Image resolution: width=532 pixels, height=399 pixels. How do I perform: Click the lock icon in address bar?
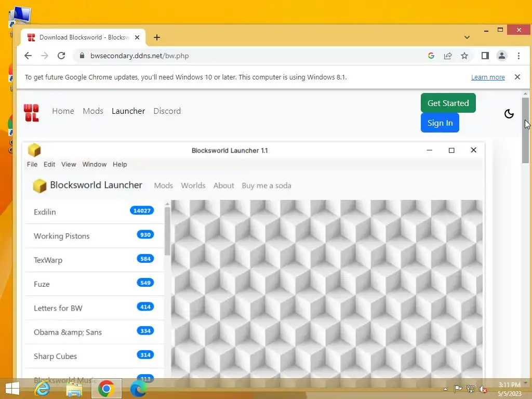point(82,56)
